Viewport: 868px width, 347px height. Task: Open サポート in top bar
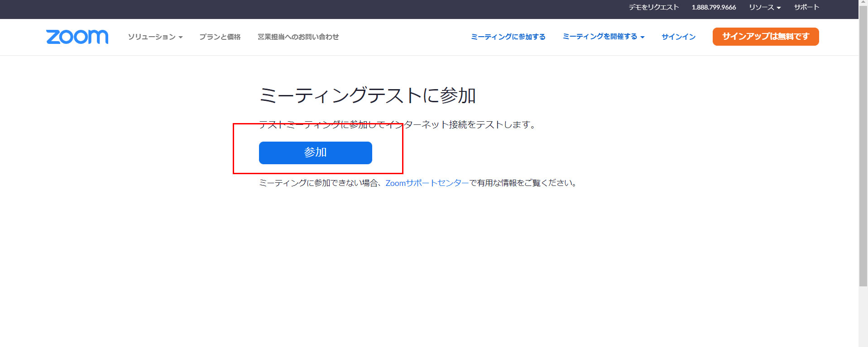(806, 7)
